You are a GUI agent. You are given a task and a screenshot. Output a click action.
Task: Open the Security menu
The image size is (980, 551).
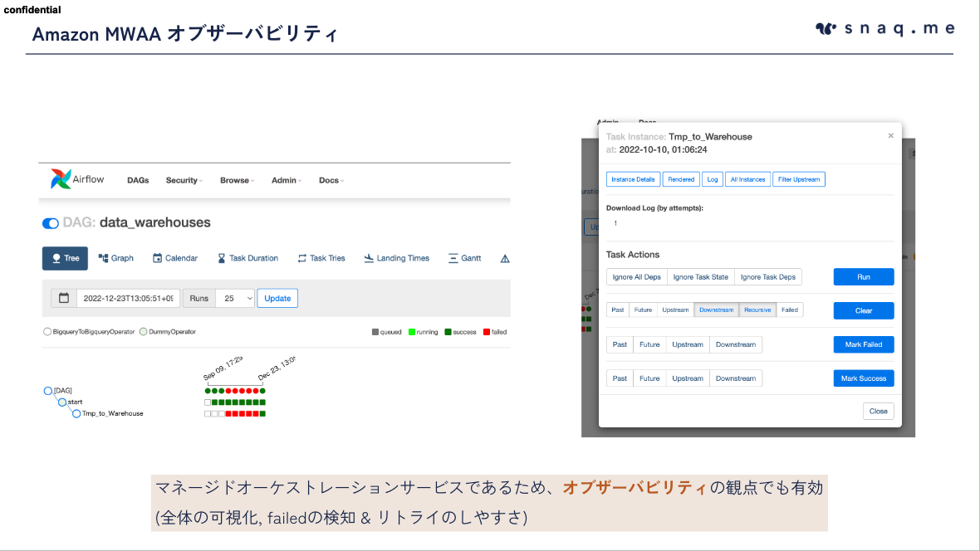point(184,180)
